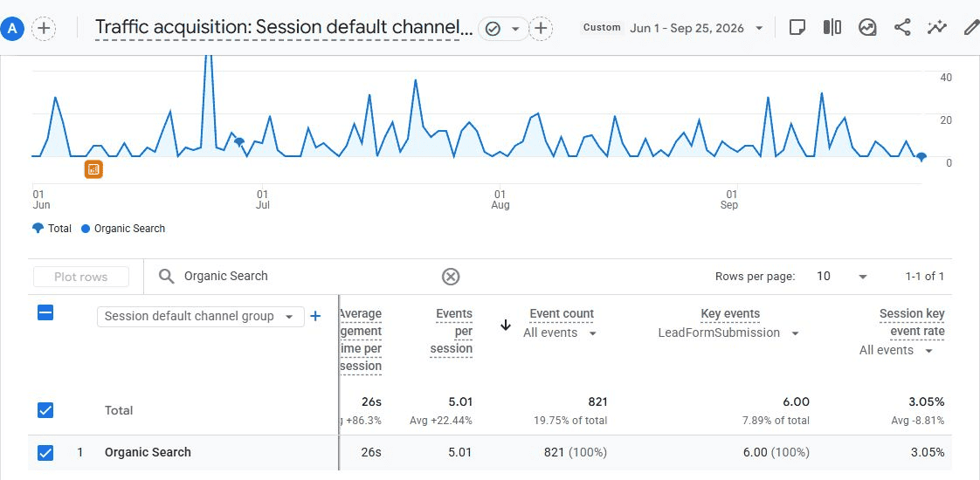
Task: Click the Total event count value 821
Action: (x=597, y=402)
